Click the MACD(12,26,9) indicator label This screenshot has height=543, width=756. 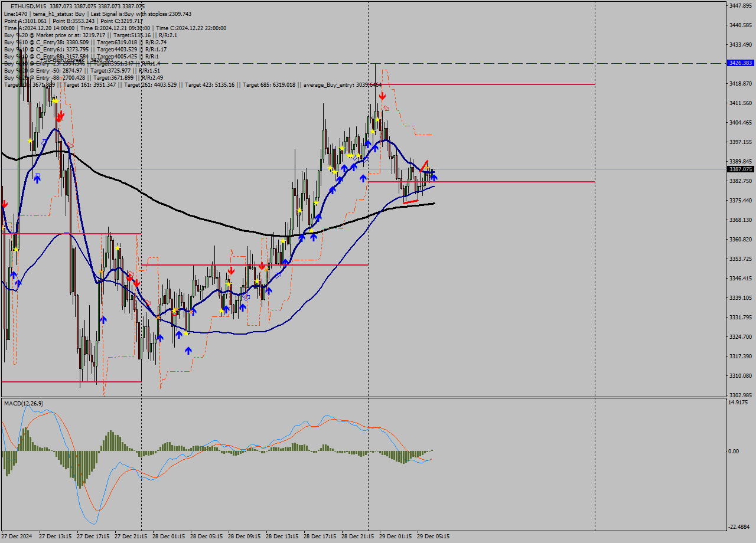coord(24,403)
